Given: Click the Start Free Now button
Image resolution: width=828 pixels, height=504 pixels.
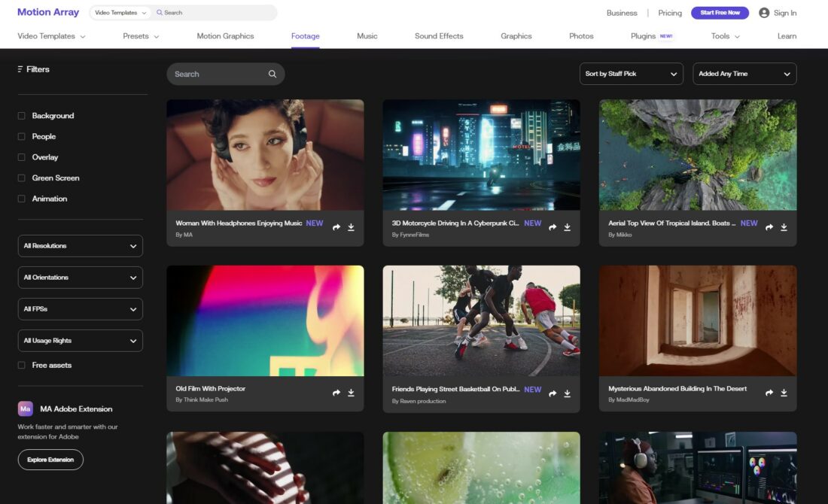Looking at the screenshot, I should click(x=720, y=13).
